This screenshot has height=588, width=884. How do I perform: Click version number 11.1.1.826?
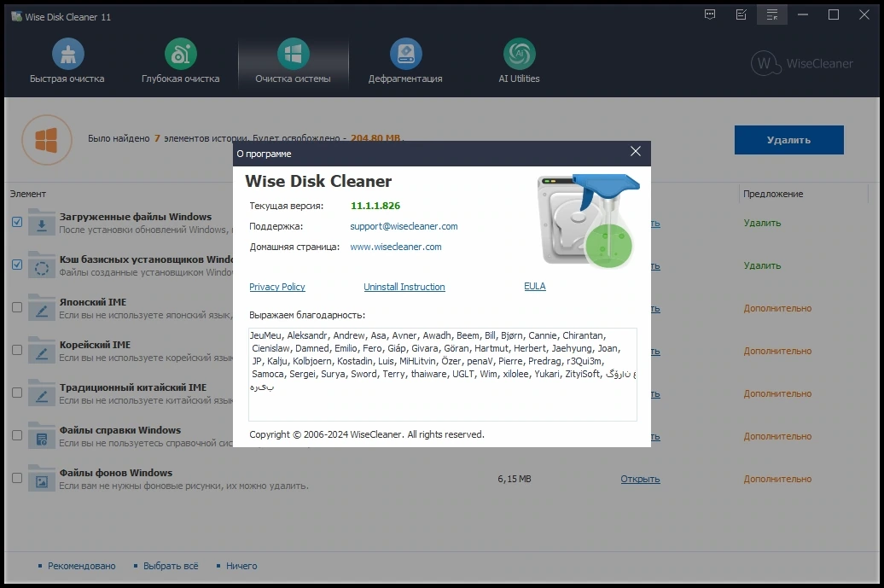[375, 206]
